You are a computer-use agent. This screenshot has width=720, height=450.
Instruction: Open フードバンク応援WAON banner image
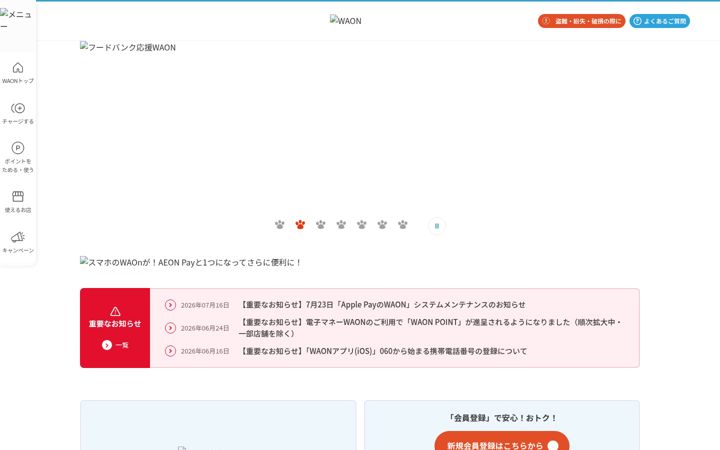(x=360, y=124)
